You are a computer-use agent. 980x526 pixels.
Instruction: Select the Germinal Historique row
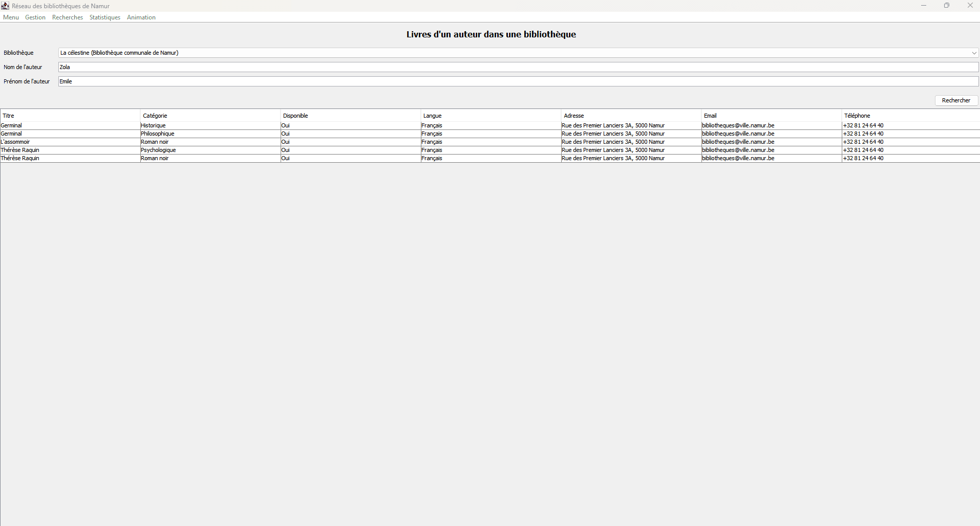[x=490, y=125]
